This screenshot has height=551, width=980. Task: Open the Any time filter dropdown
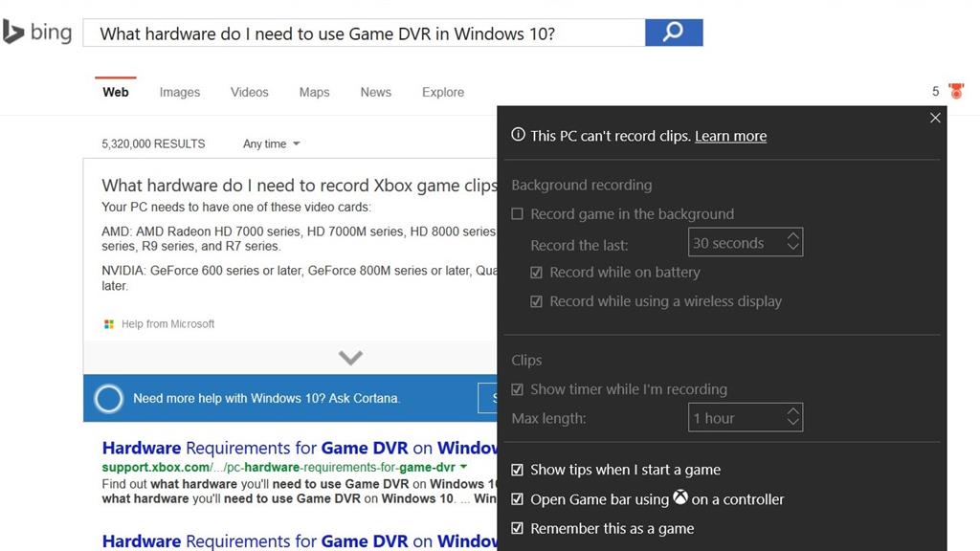point(271,143)
